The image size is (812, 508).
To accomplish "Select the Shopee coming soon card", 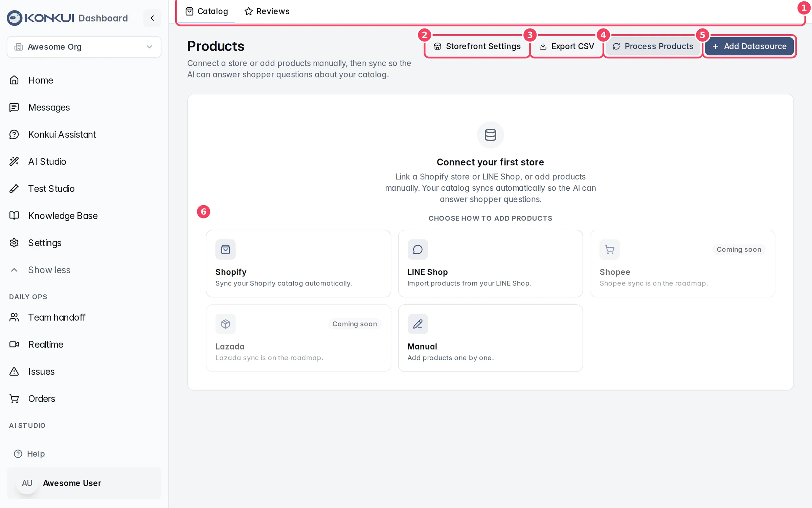I will (x=682, y=264).
